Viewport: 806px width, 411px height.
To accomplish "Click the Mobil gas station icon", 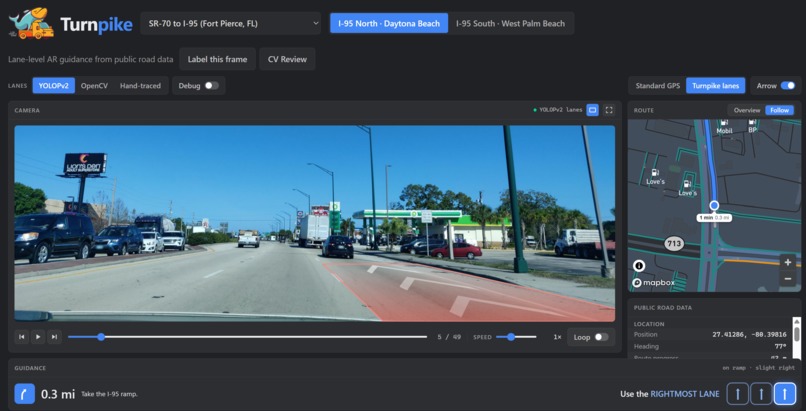I will (724, 123).
